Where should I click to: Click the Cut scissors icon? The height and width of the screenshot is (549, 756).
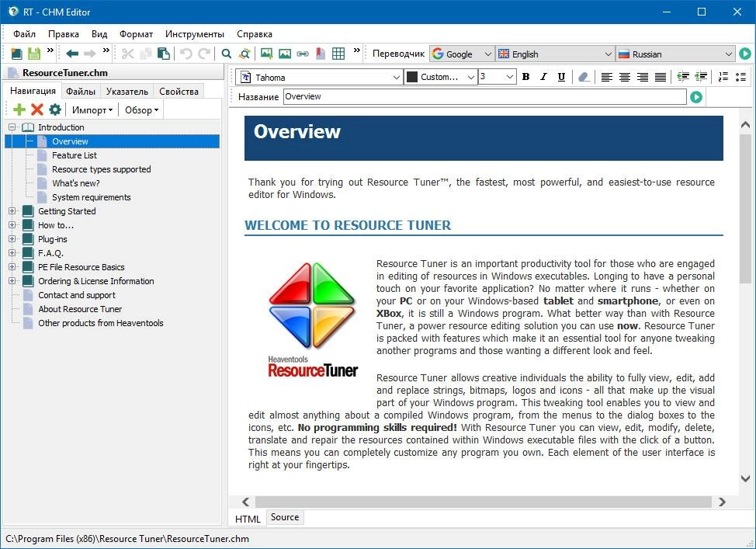point(128,54)
